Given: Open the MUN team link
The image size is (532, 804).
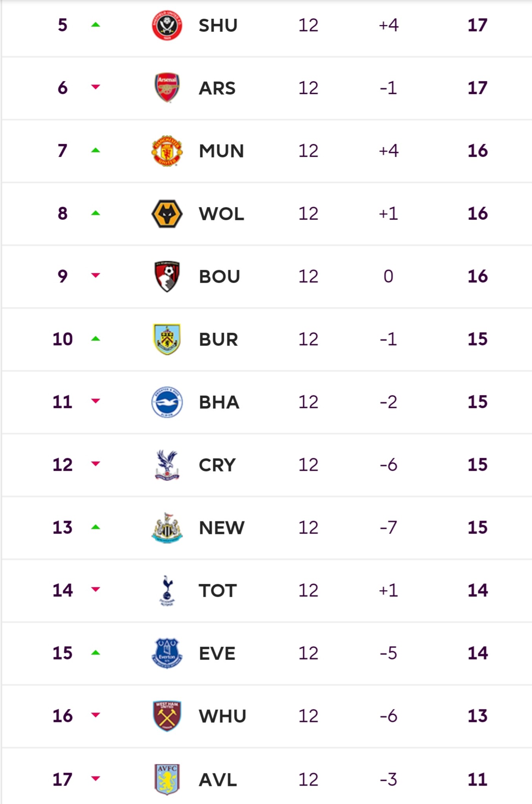Looking at the screenshot, I should pos(221,151).
